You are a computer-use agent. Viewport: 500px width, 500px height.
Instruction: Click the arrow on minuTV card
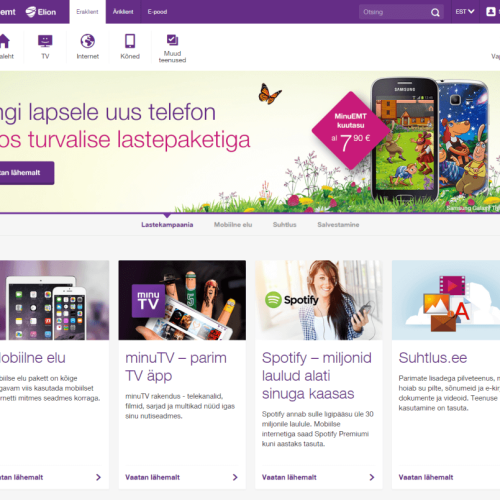click(x=235, y=477)
